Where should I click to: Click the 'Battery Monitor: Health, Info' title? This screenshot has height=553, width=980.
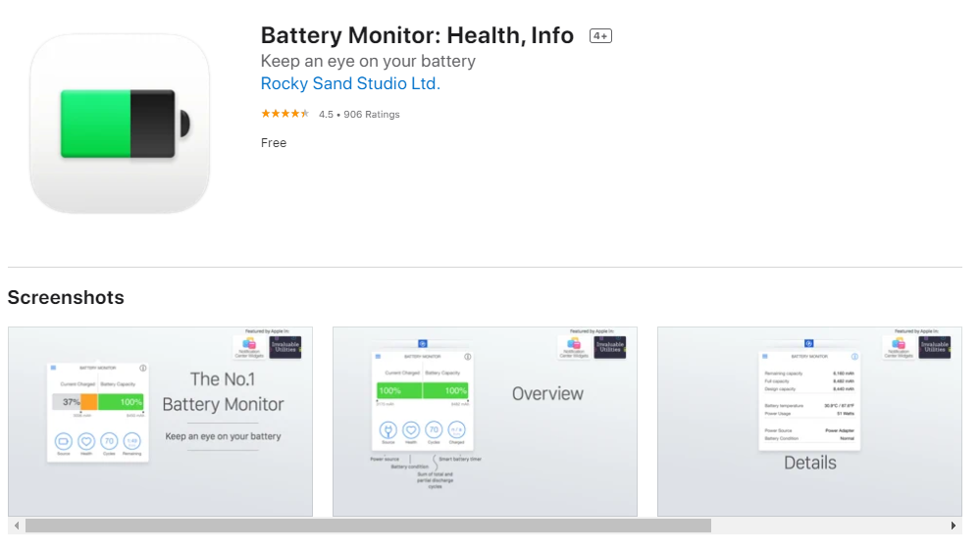click(417, 35)
